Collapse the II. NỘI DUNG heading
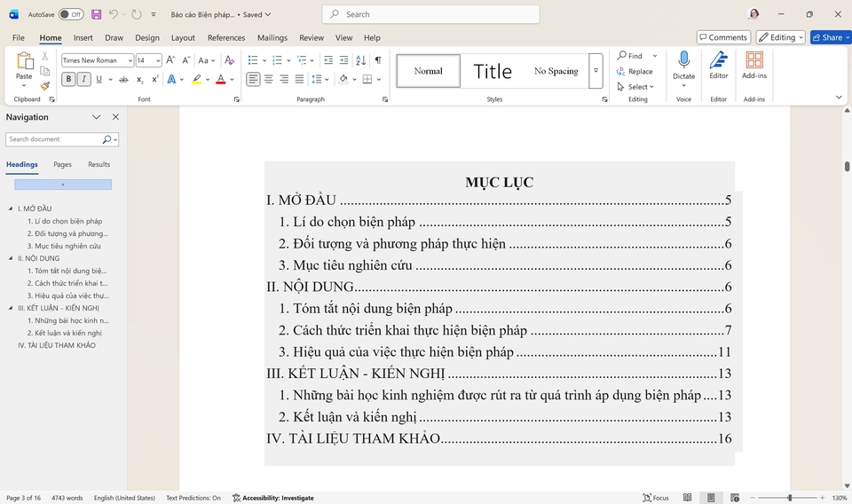Viewport: 852px width, 504px height. 11,258
